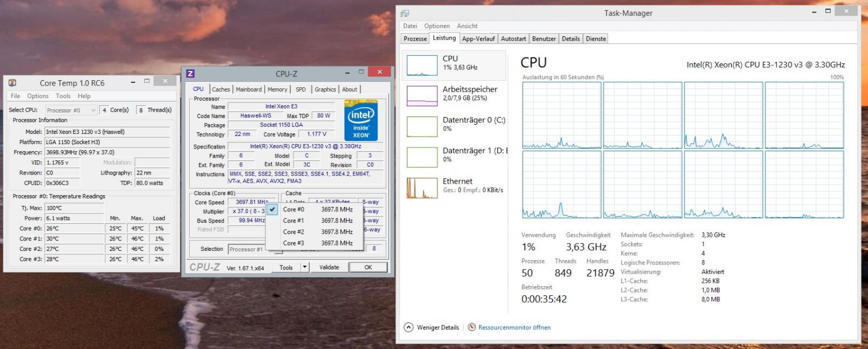Open the CPU-Z Graphics tab
The width and height of the screenshot is (868, 349).
[x=325, y=89]
